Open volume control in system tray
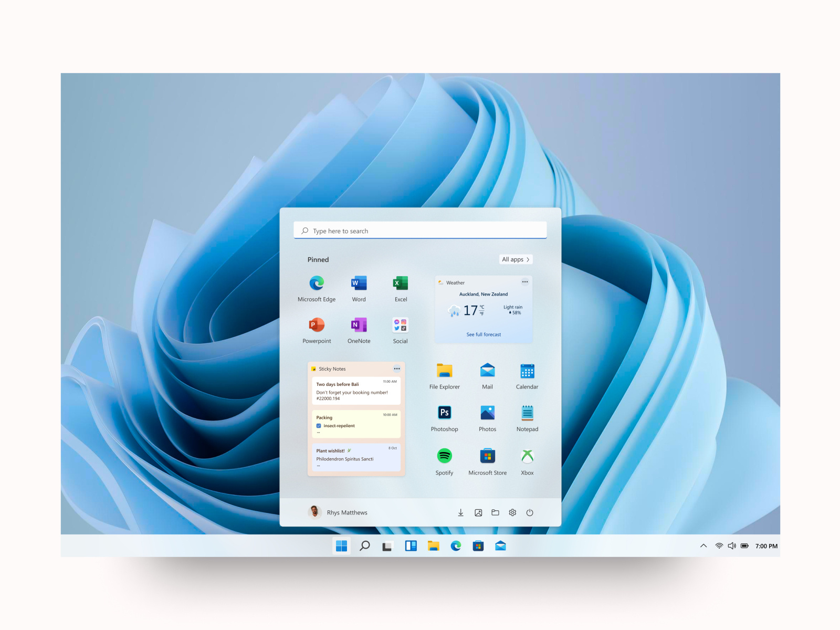The height and width of the screenshot is (630, 840). (732, 546)
